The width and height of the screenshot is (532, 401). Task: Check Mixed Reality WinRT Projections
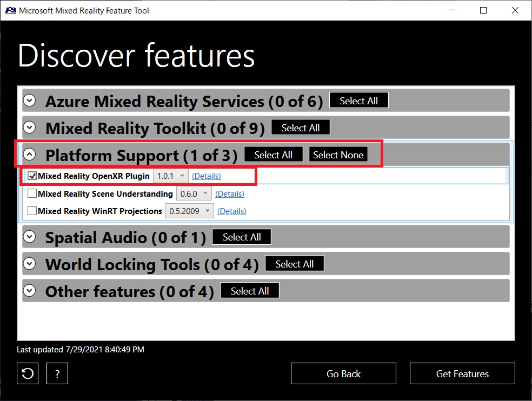tap(31, 211)
